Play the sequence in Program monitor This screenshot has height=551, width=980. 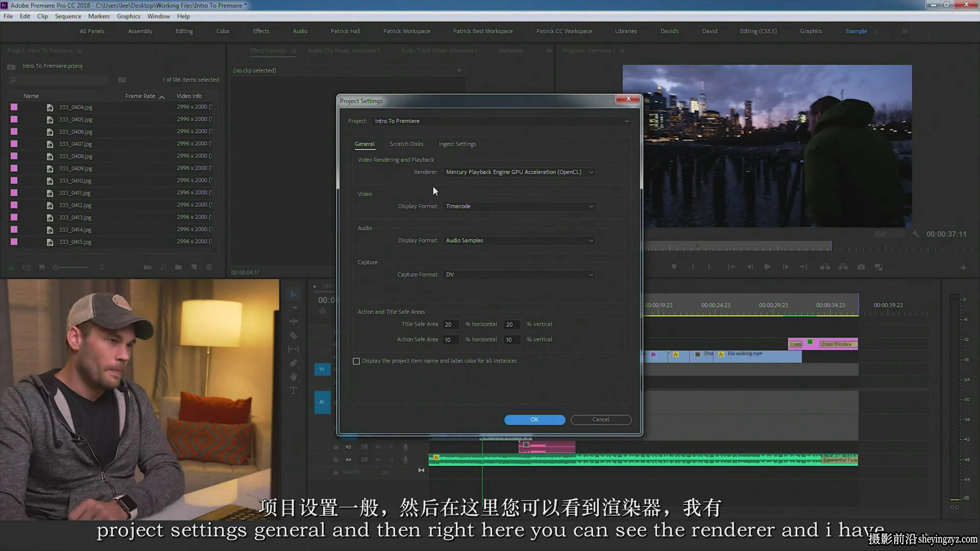(767, 267)
